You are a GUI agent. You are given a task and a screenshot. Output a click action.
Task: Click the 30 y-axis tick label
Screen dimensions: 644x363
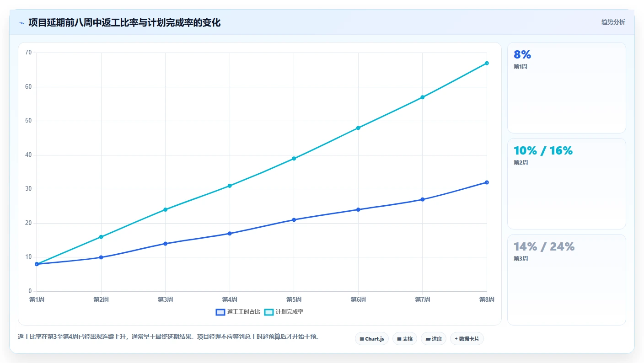(28, 189)
